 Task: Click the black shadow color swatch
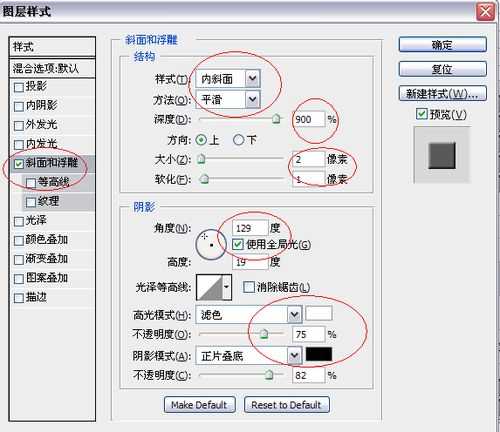tap(319, 354)
